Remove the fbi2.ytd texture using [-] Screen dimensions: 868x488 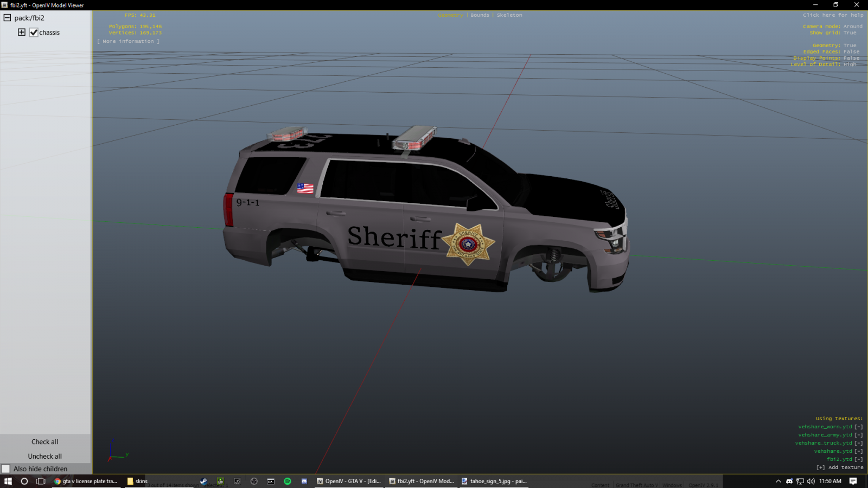pyautogui.click(x=858, y=459)
